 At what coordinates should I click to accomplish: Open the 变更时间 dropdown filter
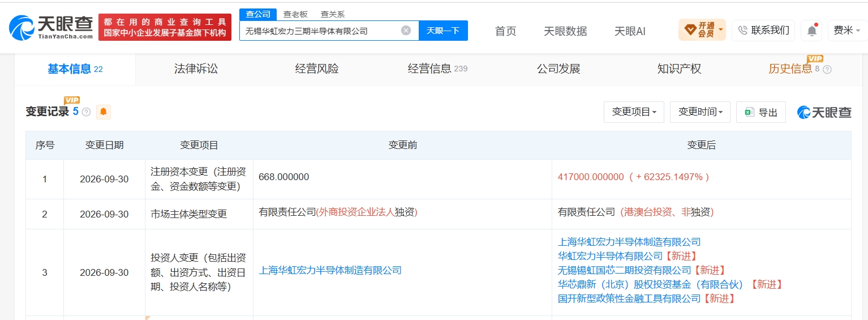point(700,112)
